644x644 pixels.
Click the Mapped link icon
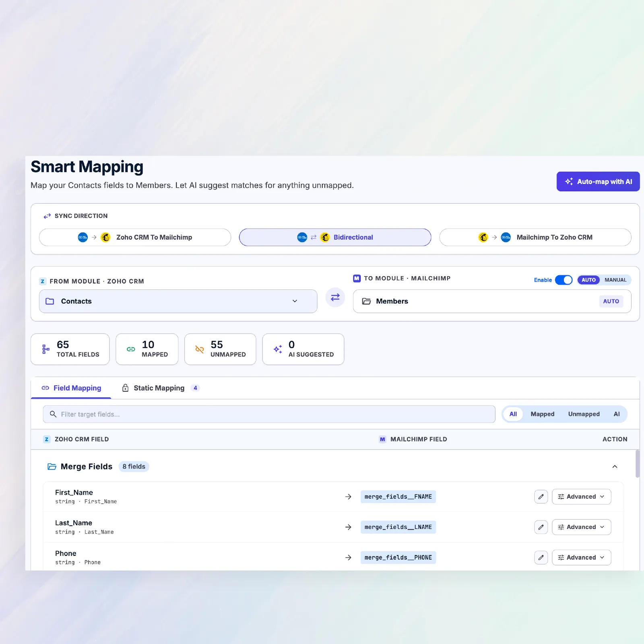(x=131, y=349)
